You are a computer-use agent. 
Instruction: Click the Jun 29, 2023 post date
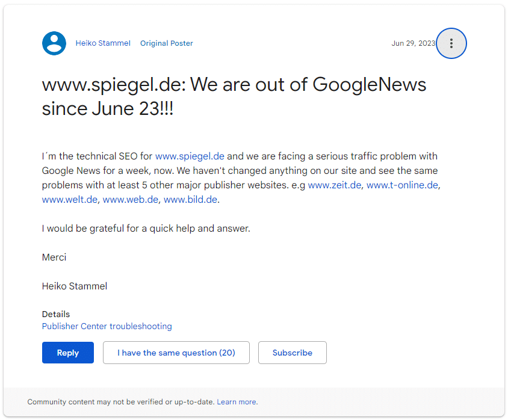coord(413,43)
